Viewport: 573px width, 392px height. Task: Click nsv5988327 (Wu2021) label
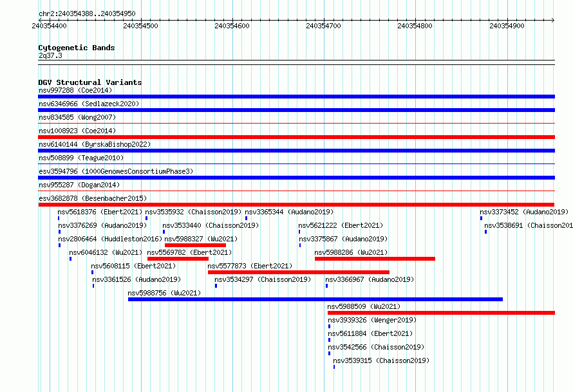[x=201, y=239]
